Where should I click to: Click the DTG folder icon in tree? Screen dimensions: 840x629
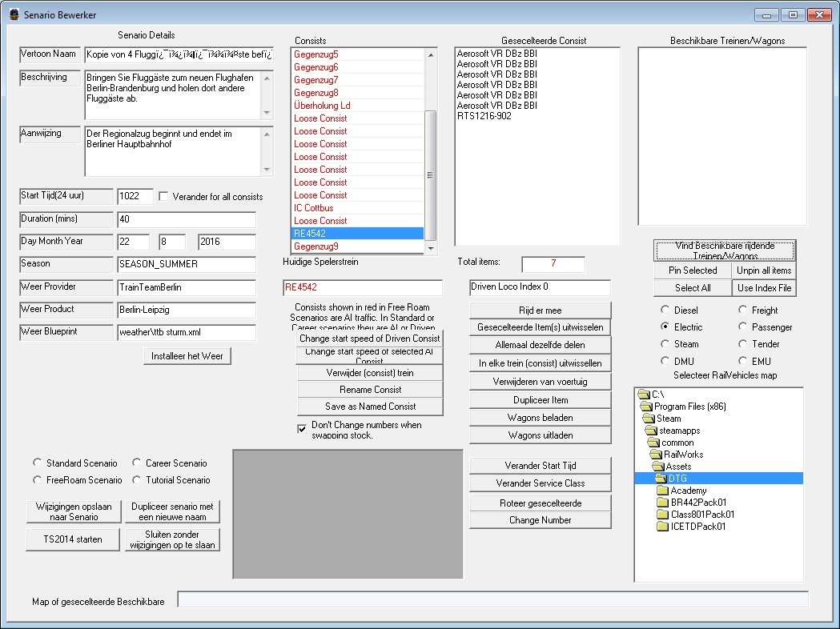point(661,479)
